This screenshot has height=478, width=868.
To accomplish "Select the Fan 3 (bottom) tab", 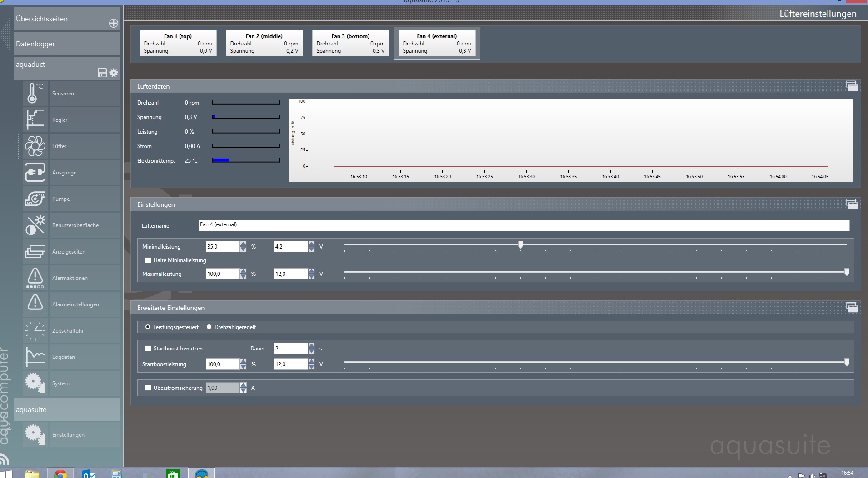I will pyautogui.click(x=350, y=43).
